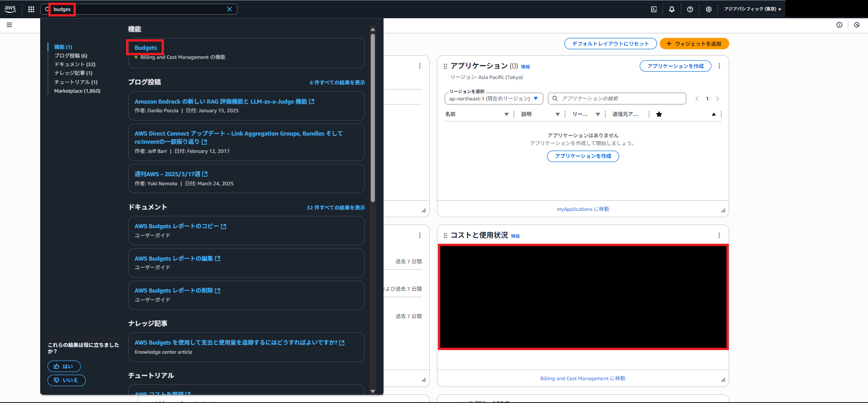Open the help question mark icon

[x=690, y=9]
